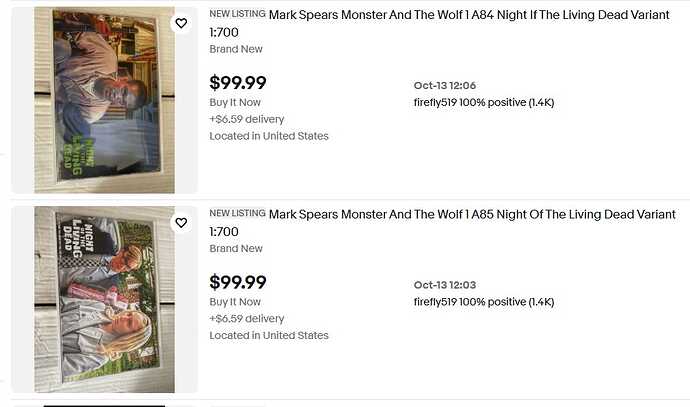690x407 pixels.
Task: Click the +$6.59 delivery text on A85
Action: coord(247,319)
